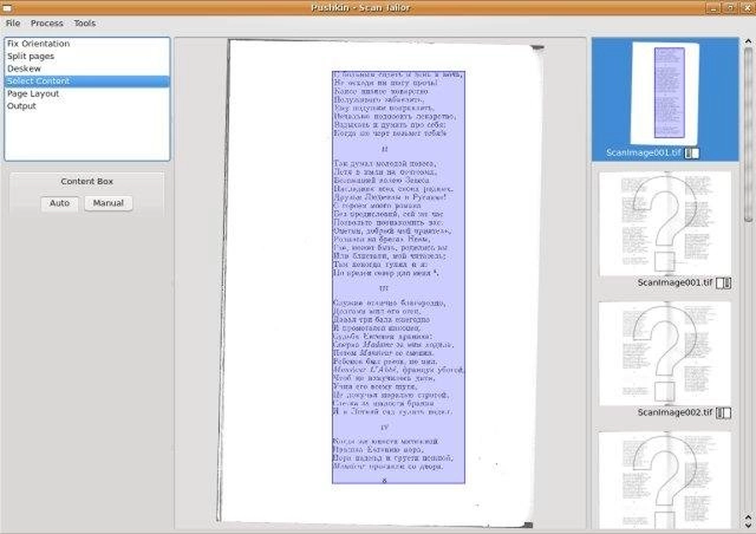Open the File menu
The height and width of the screenshot is (534, 756).
pos(13,23)
